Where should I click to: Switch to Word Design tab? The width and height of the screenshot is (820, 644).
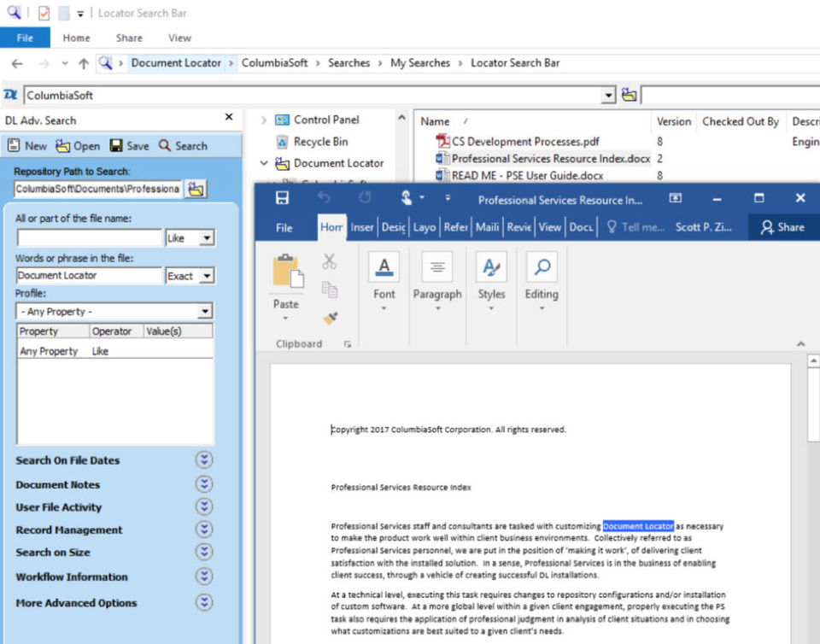tap(393, 227)
